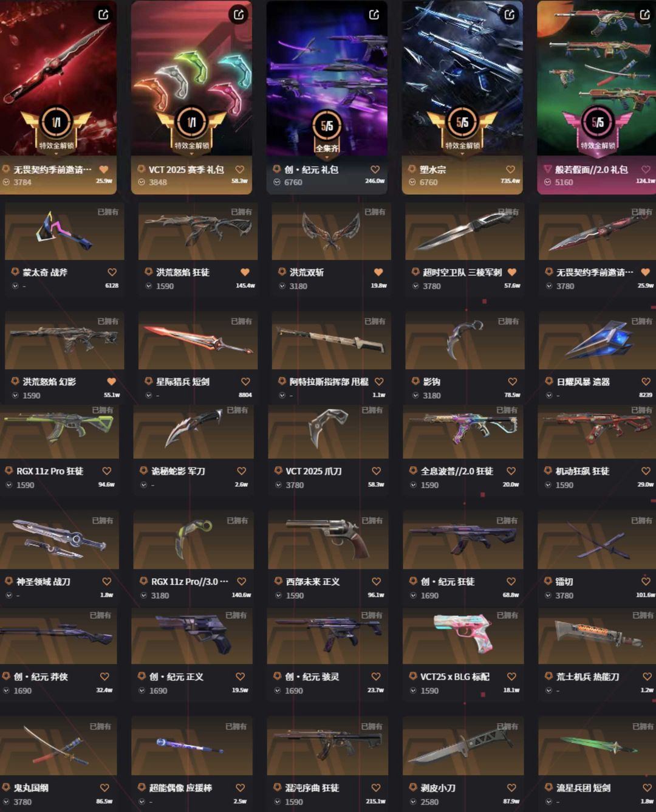The image size is (656, 812).
Task: Favorite the 镭切 skin
Action: [646, 582]
